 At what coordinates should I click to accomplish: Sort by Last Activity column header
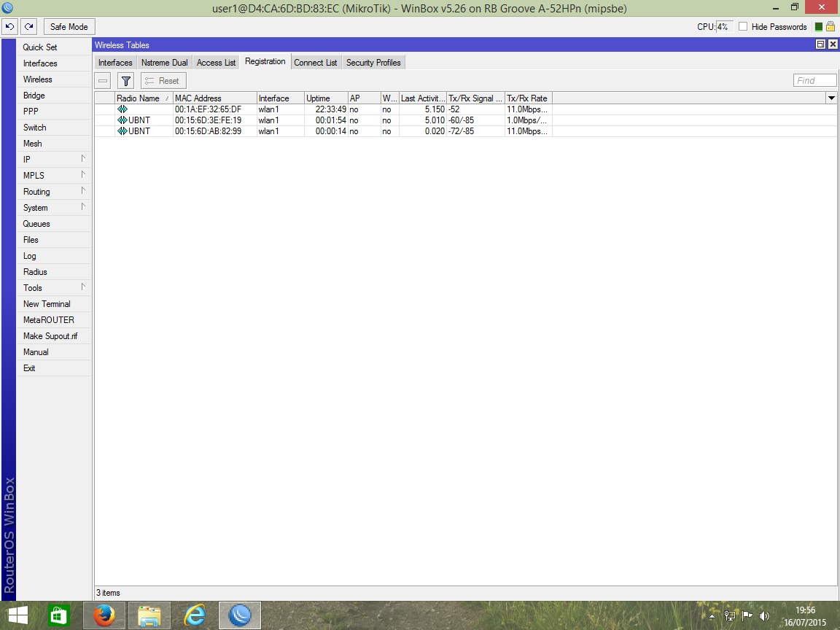pos(423,98)
